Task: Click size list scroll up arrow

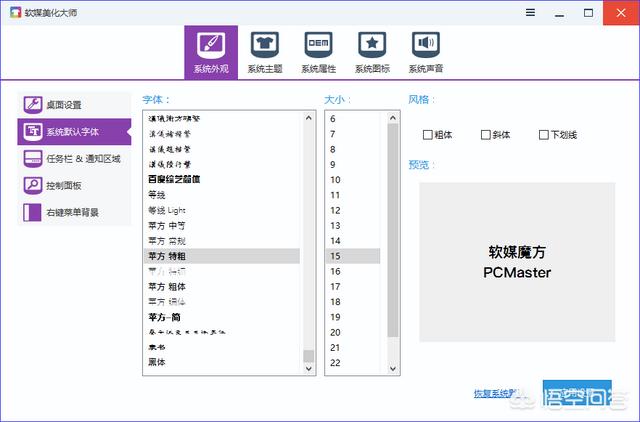Action: pyautogui.click(x=390, y=117)
